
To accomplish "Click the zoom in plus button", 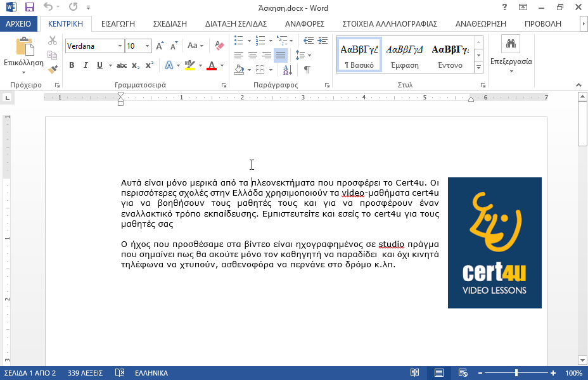I will (553, 373).
